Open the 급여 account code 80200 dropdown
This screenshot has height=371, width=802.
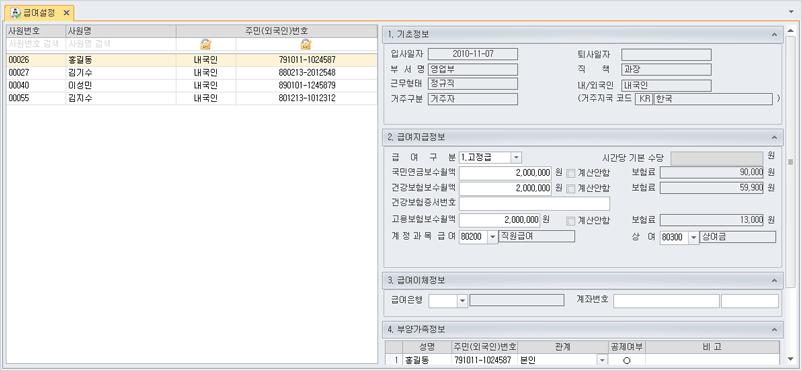tap(493, 237)
